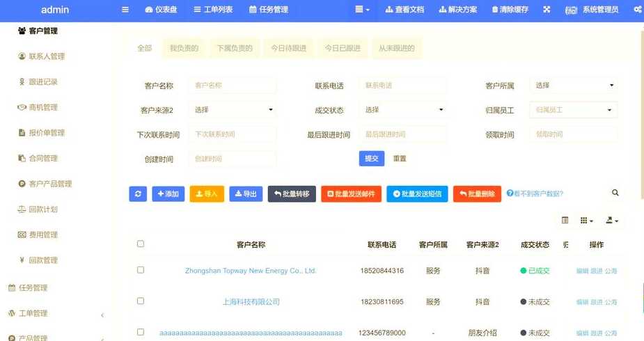The width and height of the screenshot is (644, 341).
Task: Toggle the table card view icon
Action: [565, 221]
